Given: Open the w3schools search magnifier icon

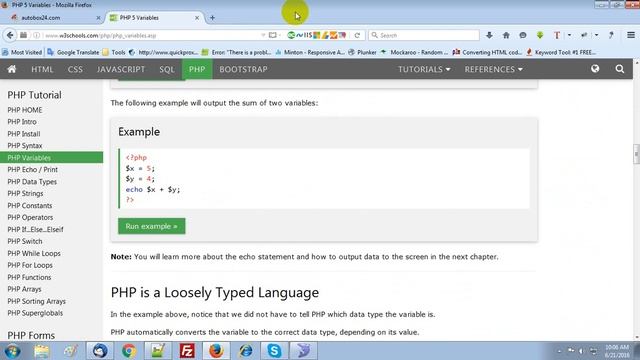Looking at the screenshot, I should (620, 69).
